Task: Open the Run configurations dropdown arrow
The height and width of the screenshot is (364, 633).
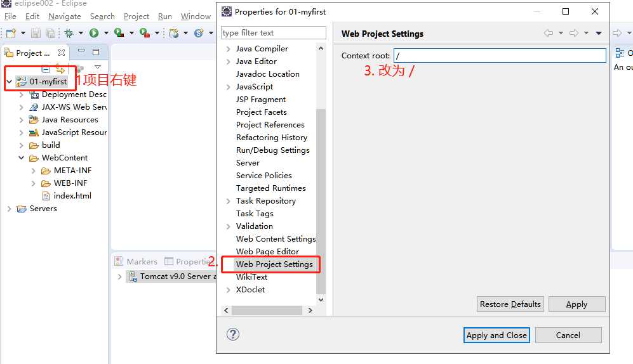Action: 106,33
